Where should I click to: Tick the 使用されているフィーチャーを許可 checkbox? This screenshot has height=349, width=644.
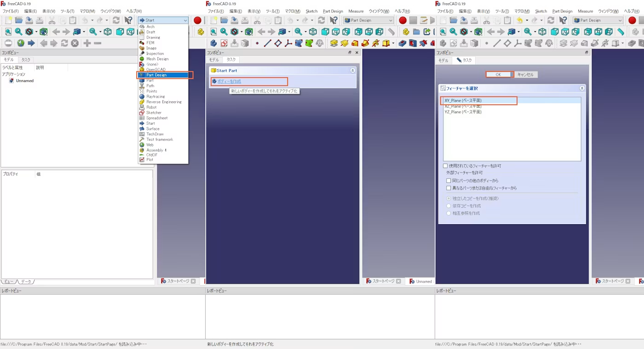coord(445,166)
